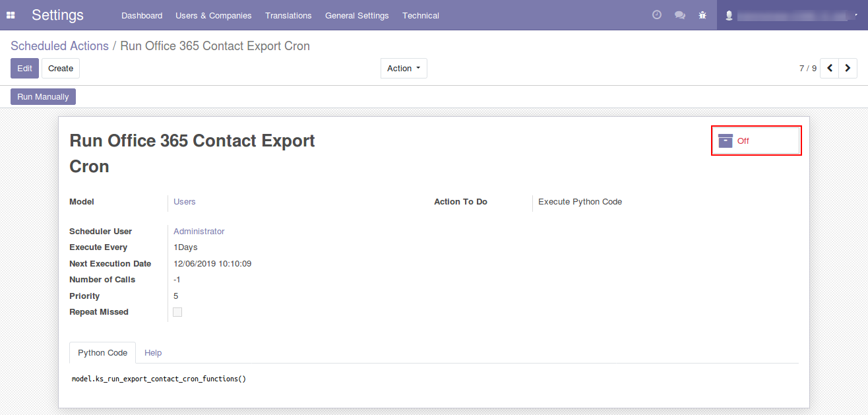Click the archive box icon

(726, 141)
